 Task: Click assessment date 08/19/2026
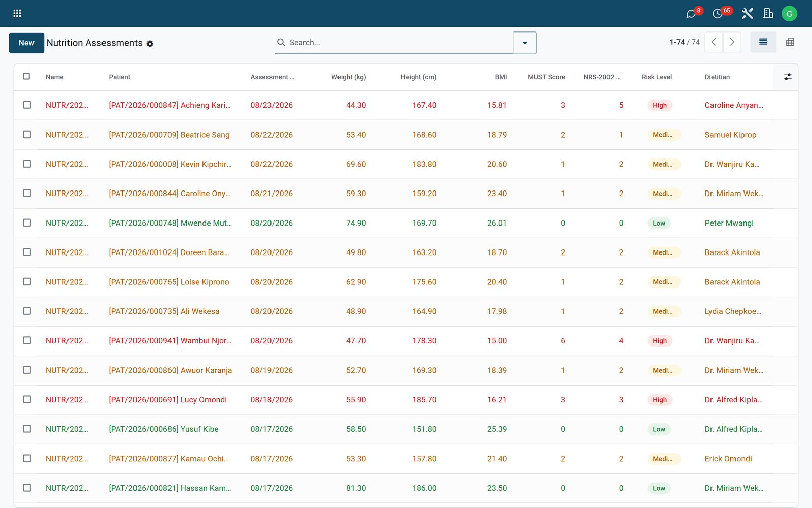click(272, 370)
